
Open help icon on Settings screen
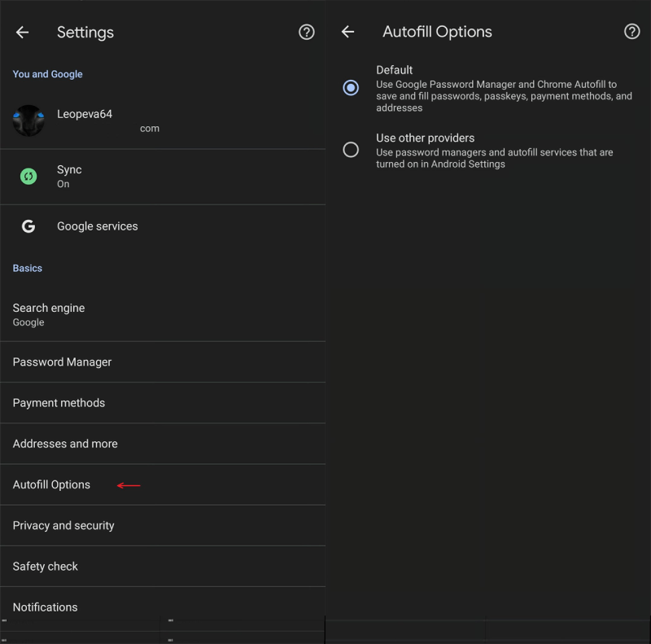(x=307, y=33)
